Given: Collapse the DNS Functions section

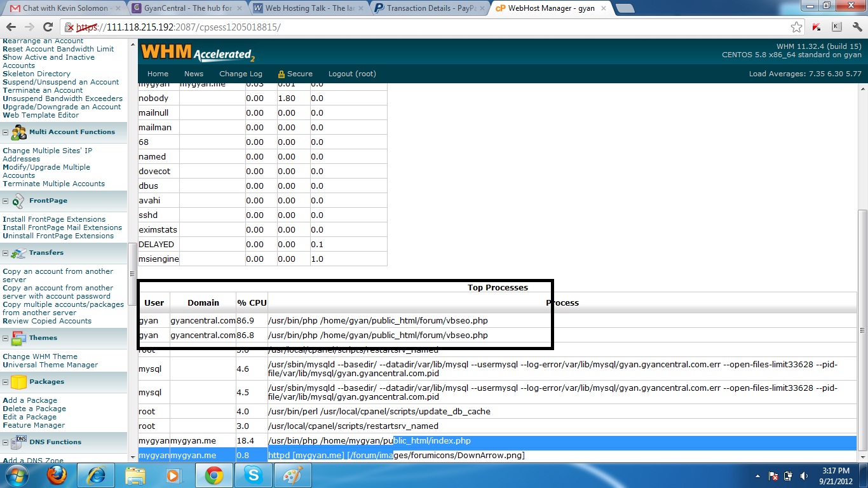Looking at the screenshot, I should [x=6, y=442].
